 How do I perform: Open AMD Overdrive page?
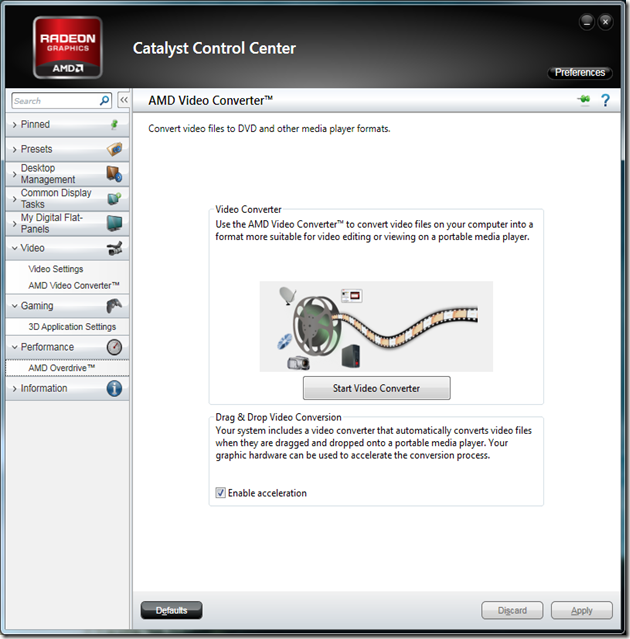coord(62,368)
